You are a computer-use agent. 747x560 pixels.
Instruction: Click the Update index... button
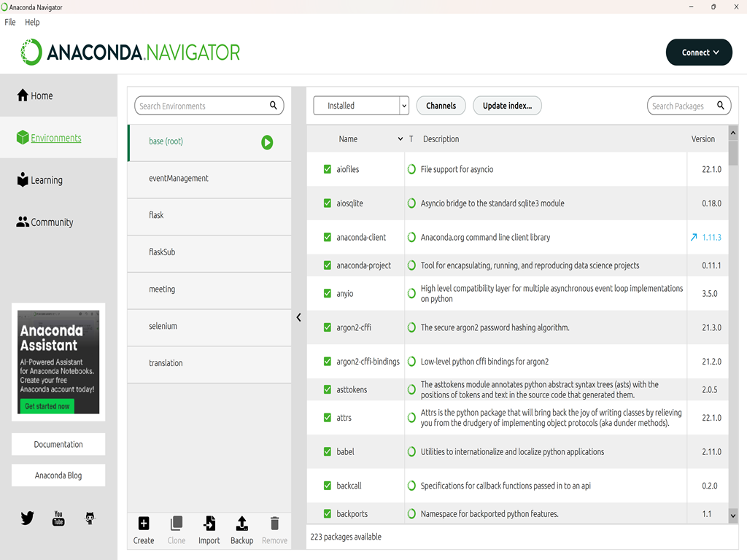click(507, 106)
